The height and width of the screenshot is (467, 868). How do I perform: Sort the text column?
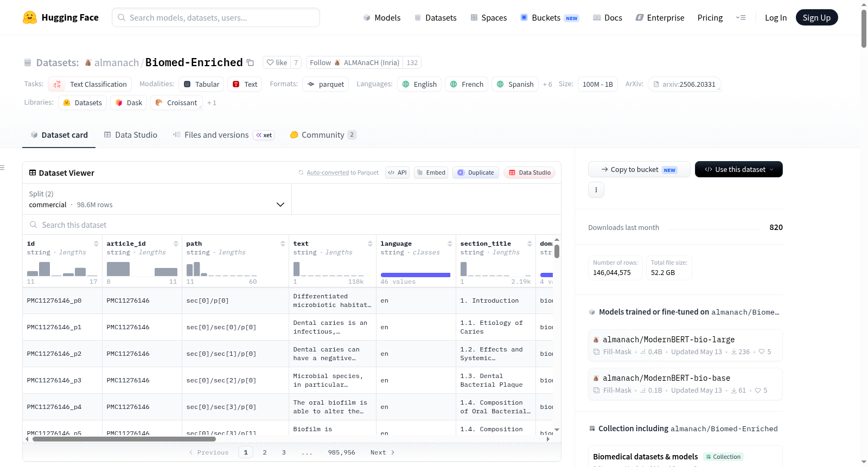coord(370,244)
